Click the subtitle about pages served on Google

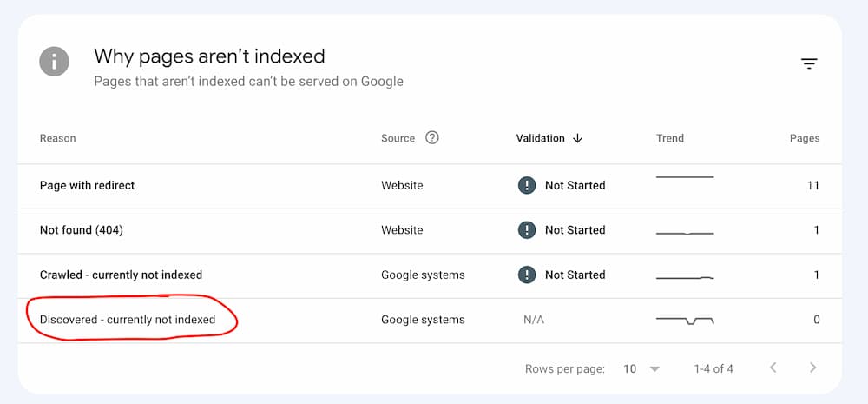coord(248,82)
